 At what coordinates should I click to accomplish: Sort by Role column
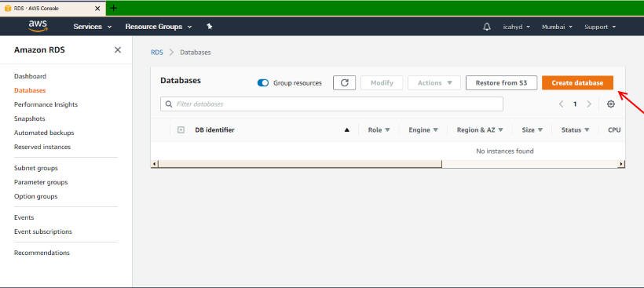[379, 130]
